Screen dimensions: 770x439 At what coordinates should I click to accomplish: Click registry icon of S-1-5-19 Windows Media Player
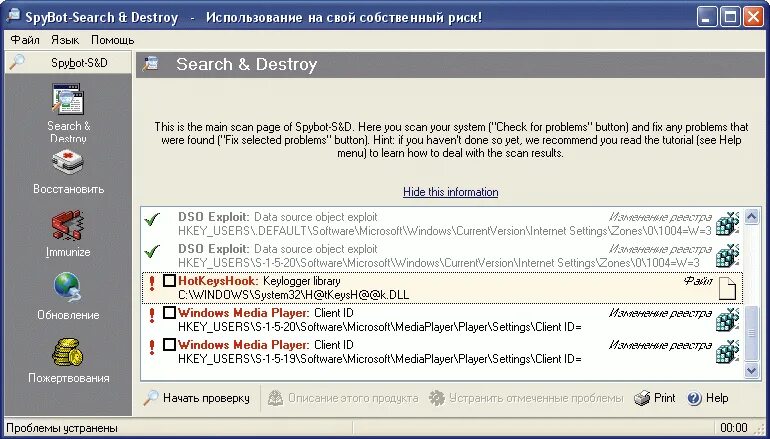tap(727, 352)
